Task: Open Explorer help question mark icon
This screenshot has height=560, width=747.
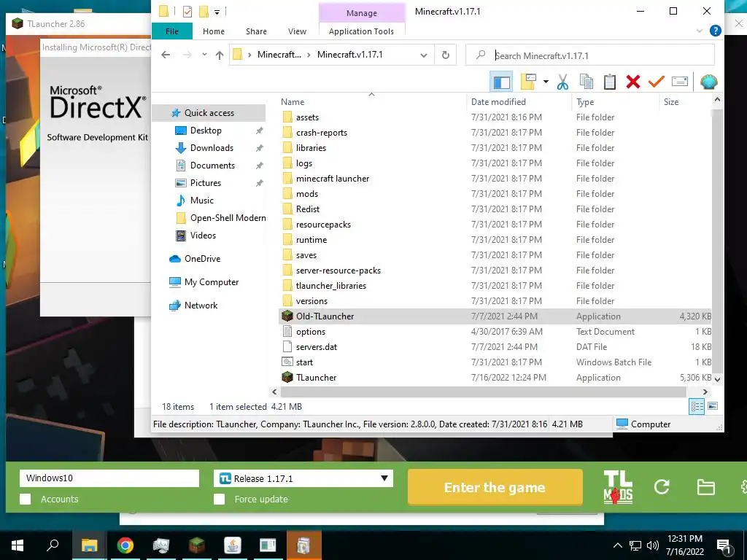Action: click(x=715, y=31)
